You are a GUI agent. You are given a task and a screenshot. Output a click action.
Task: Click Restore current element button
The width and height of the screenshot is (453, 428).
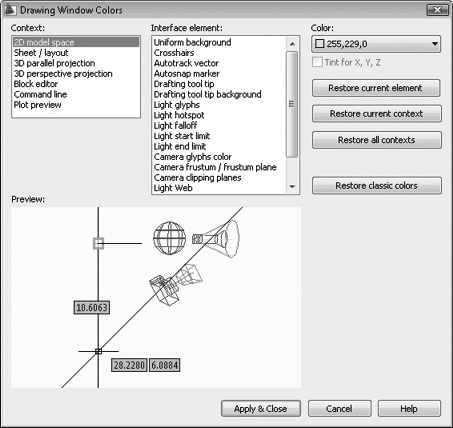point(376,88)
